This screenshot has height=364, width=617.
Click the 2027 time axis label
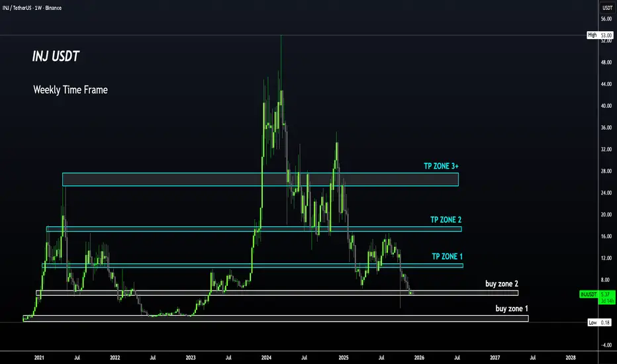click(495, 357)
